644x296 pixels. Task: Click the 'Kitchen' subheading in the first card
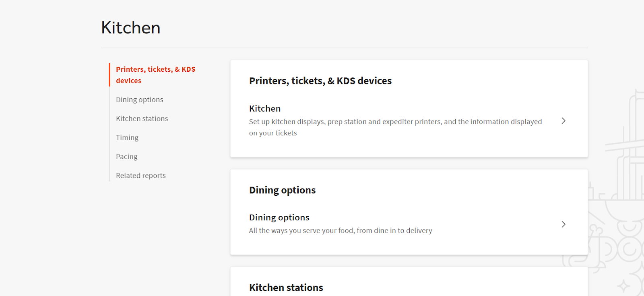click(x=264, y=108)
